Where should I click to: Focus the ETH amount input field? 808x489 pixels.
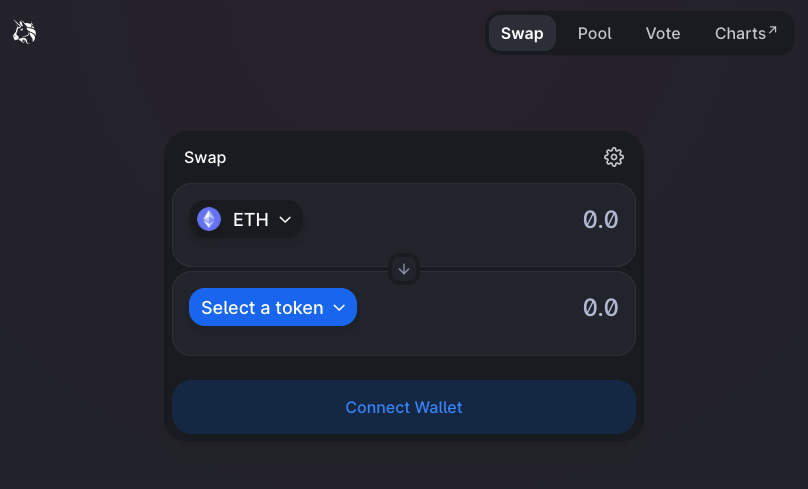click(463, 220)
